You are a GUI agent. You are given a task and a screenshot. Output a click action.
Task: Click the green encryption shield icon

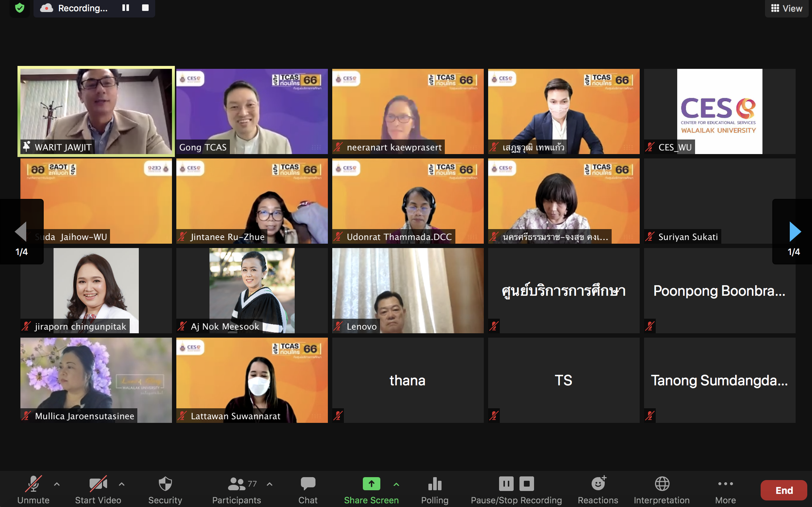20,8
